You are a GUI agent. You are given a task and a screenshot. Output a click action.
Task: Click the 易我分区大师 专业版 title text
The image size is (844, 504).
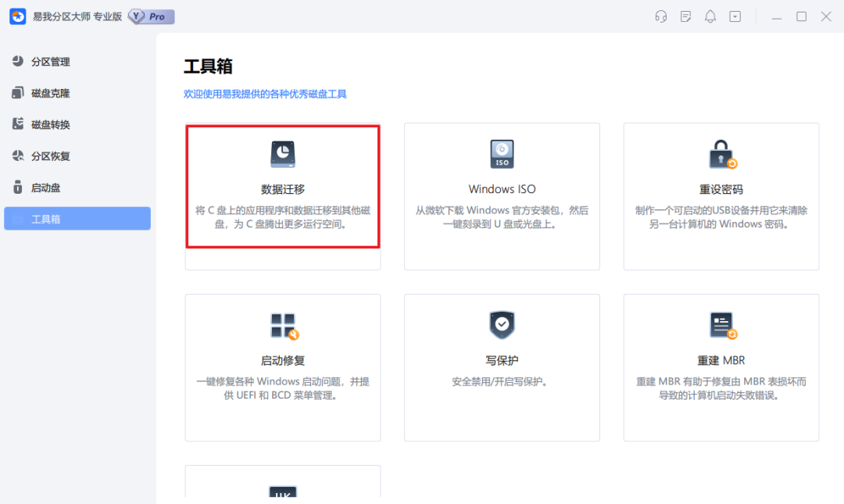pos(77,16)
